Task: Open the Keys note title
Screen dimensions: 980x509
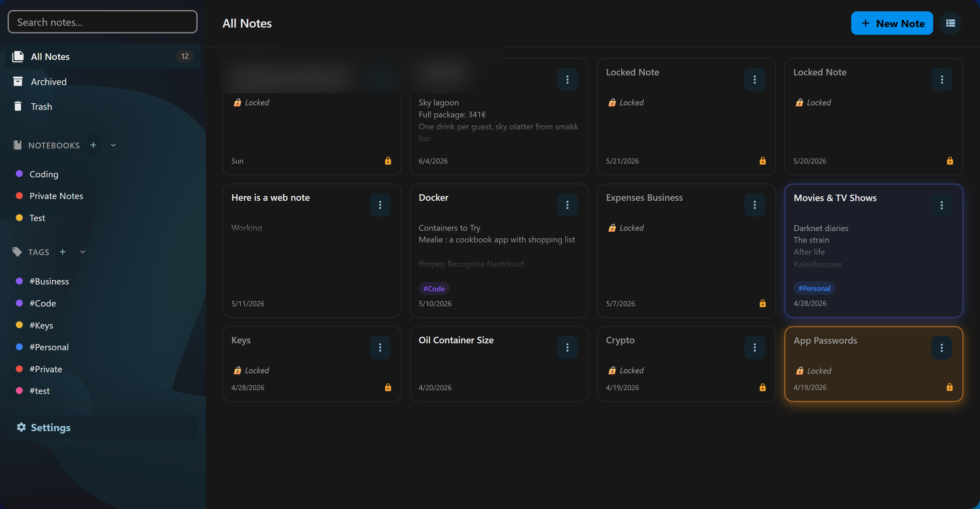Action: pos(241,340)
